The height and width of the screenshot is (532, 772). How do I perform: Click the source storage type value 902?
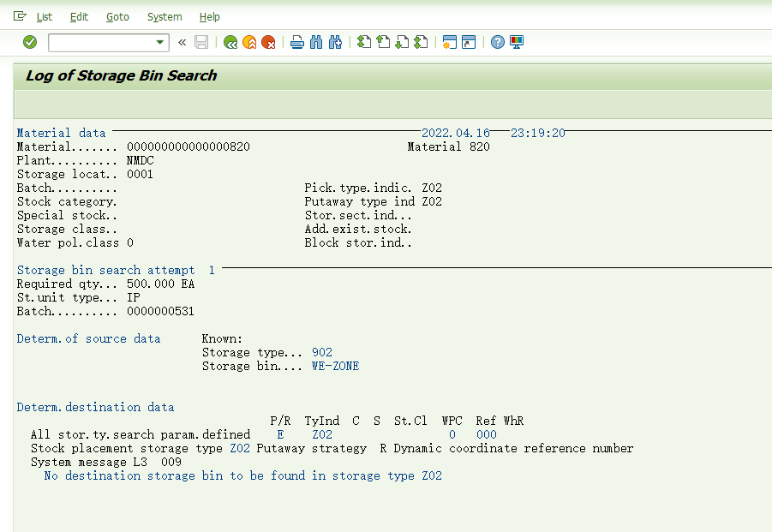tap(322, 352)
